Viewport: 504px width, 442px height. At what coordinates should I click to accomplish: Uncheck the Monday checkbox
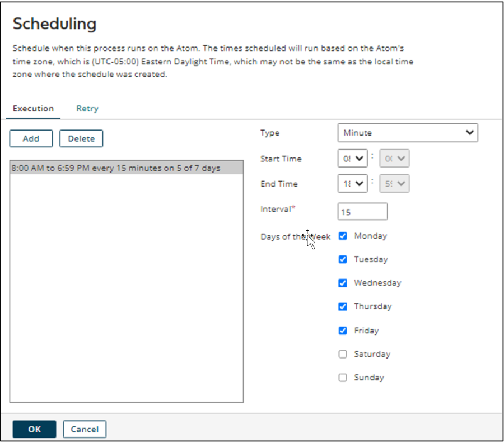point(343,236)
